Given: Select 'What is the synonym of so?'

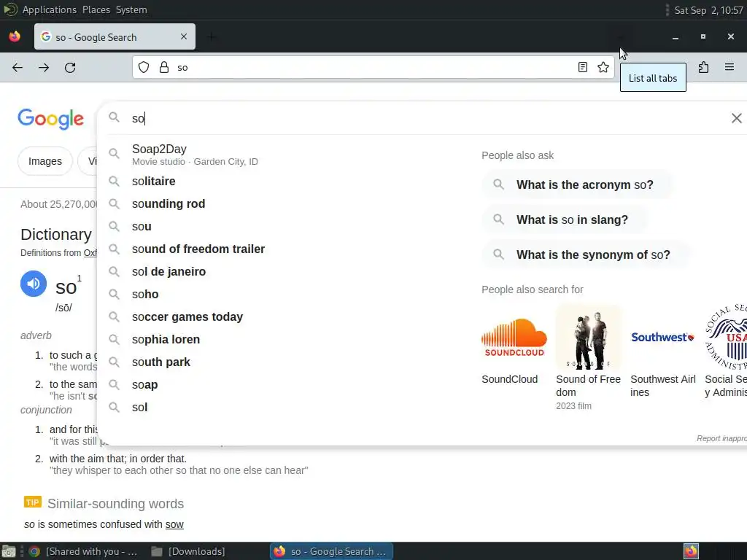Looking at the screenshot, I should (x=586, y=254).
